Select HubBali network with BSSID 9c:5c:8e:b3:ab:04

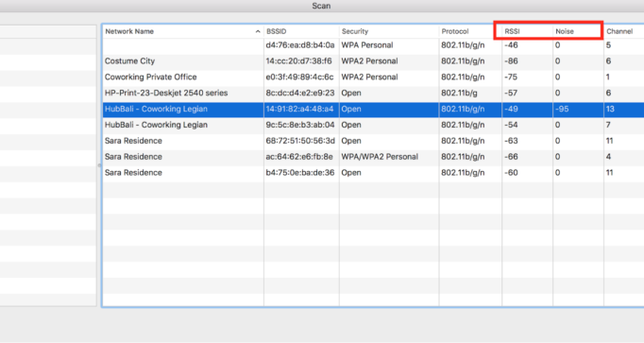click(373, 125)
